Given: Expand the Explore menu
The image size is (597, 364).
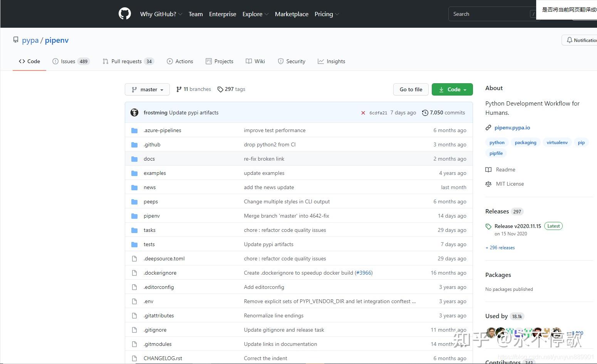Looking at the screenshot, I should 255,14.
